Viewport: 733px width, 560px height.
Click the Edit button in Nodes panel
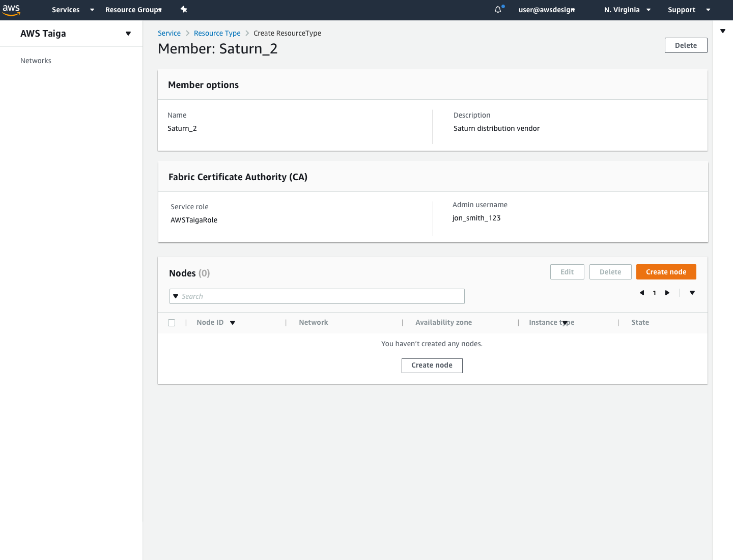pyautogui.click(x=567, y=272)
